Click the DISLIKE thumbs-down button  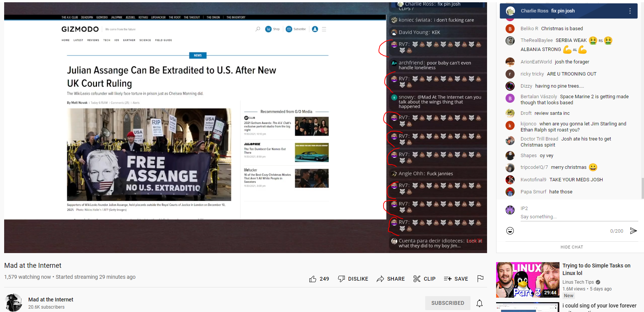click(353, 279)
